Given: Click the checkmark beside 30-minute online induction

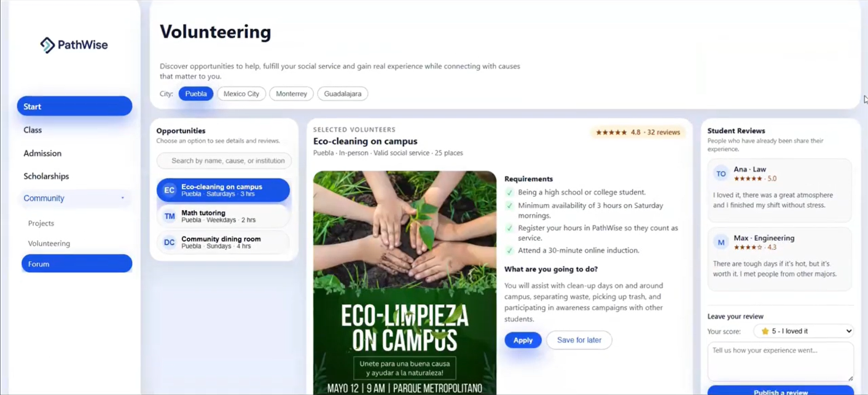Looking at the screenshot, I should click(x=509, y=251).
